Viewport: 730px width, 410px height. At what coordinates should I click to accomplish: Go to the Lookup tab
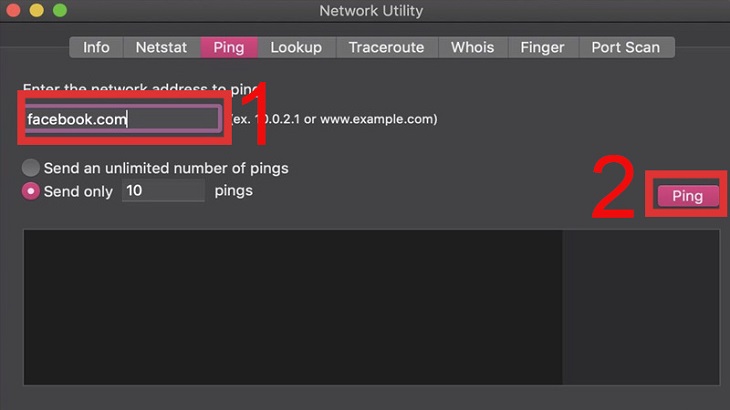pos(296,47)
